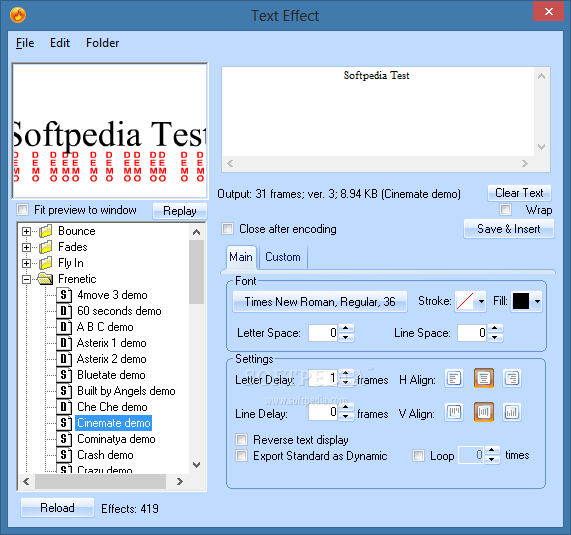Open the File menu
This screenshot has height=535, width=571.
(25, 43)
